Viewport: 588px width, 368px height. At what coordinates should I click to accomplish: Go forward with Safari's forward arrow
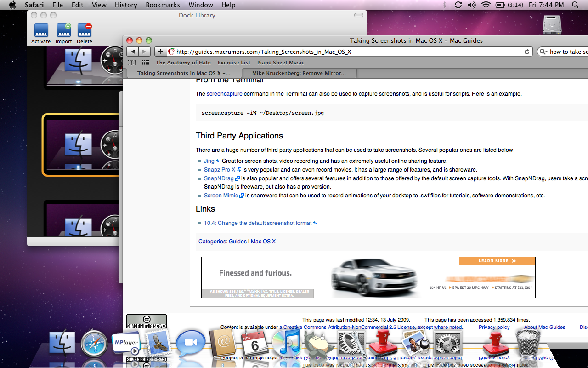coord(144,52)
